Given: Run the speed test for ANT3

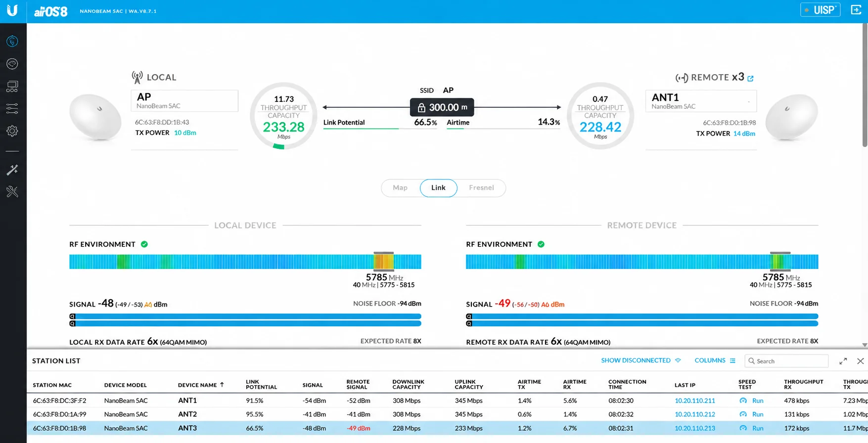Looking at the screenshot, I should (752, 428).
